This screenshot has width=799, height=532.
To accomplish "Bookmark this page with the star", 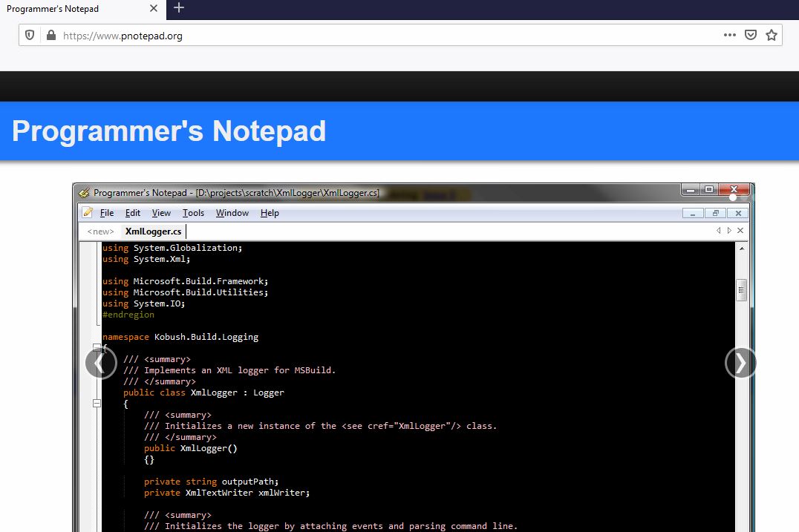I will (772, 35).
